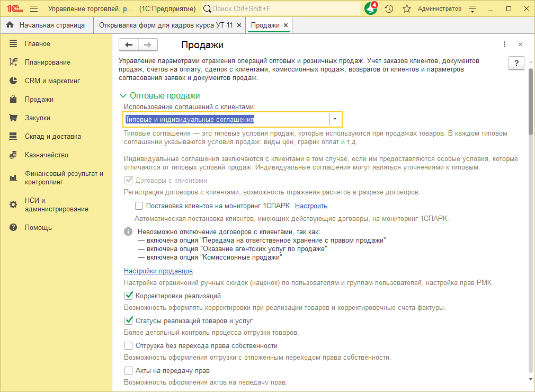Uncheck Корректировки реализаций checkbox
The width and height of the screenshot is (535, 392).
click(x=129, y=296)
